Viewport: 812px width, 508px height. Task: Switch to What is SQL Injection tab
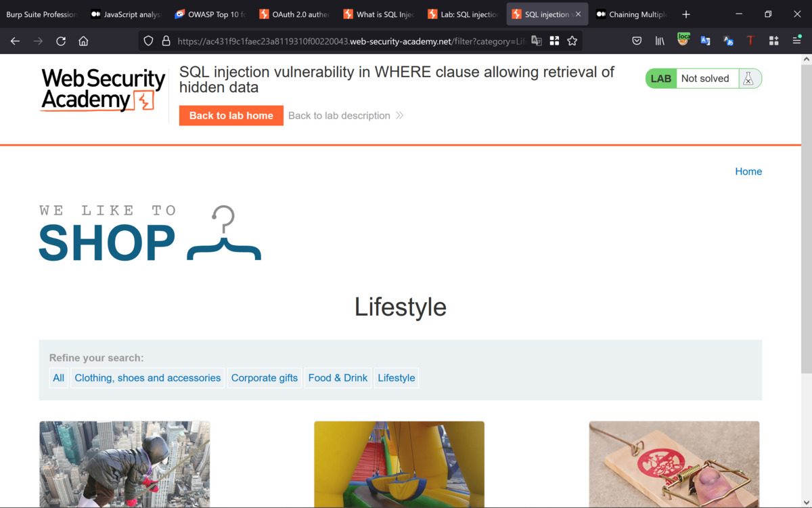pos(379,14)
